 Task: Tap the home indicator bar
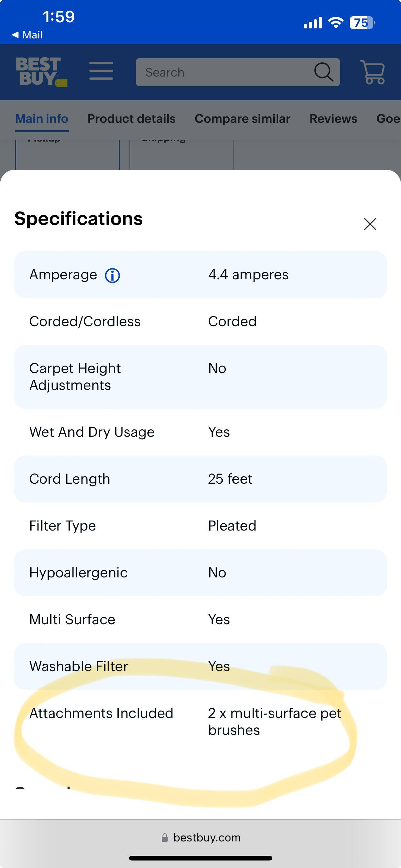coord(200,858)
